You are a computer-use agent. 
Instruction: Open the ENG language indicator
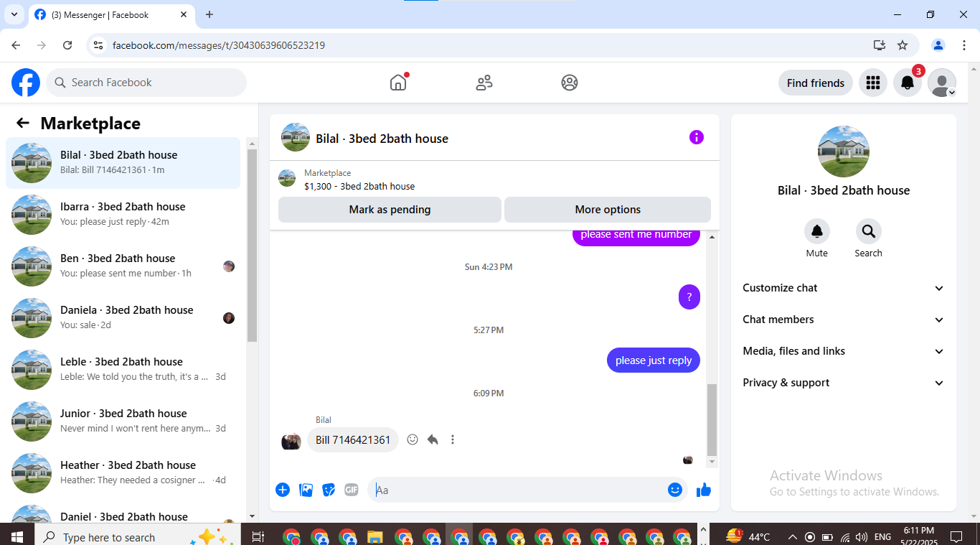(883, 537)
